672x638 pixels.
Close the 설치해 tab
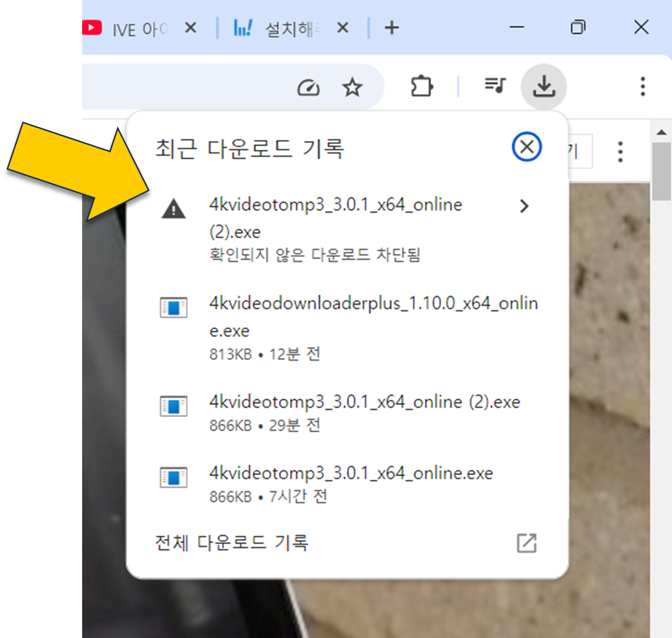pos(343,28)
